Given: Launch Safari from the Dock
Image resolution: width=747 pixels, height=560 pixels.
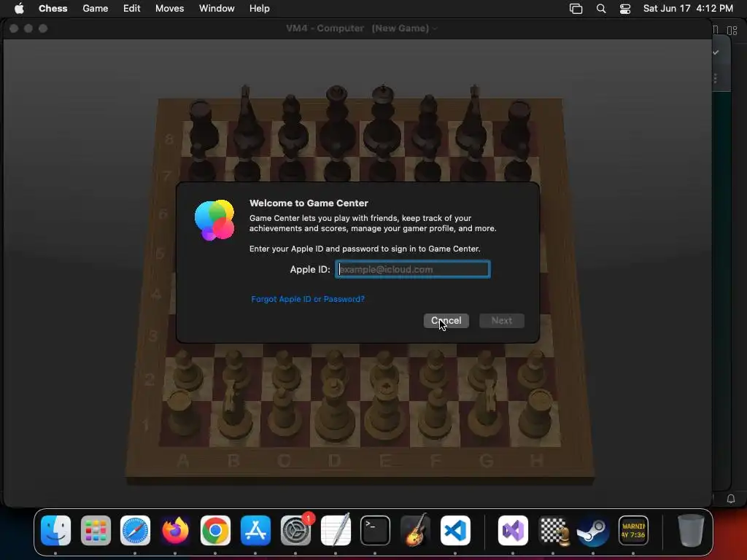Looking at the screenshot, I should (x=135, y=531).
